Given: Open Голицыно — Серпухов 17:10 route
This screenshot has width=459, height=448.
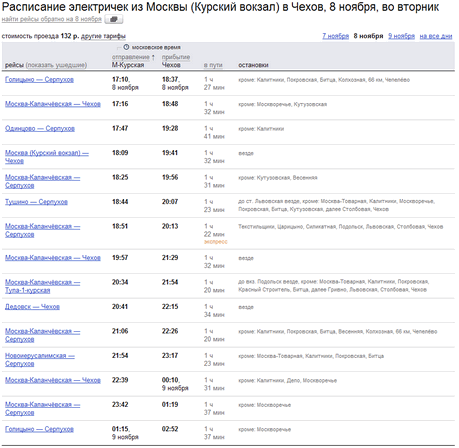Looking at the screenshot, I should tap(39, 80).
